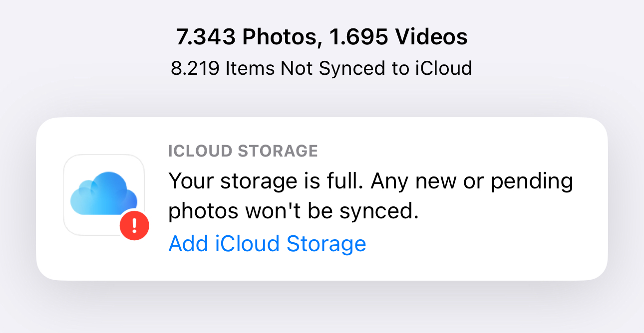The image size is (644, 333).
Task: Tap 'iCloud' within the Add iCloud Storage link
Action: tap(247, 244)
